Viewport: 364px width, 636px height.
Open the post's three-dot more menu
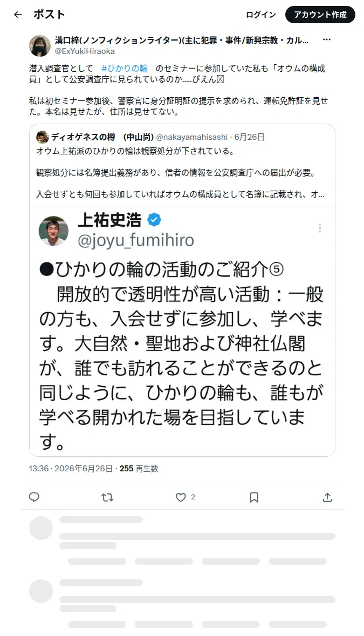click(x=327, y=40)
